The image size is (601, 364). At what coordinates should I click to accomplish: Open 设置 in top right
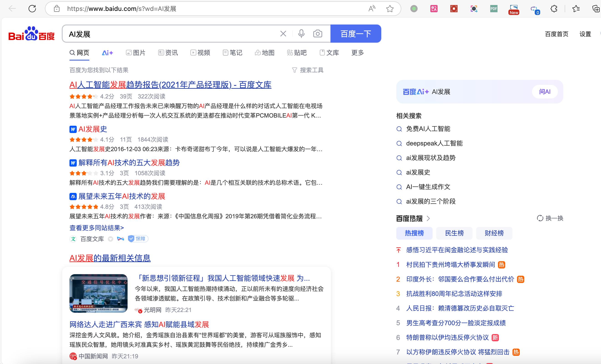(585, 34)
